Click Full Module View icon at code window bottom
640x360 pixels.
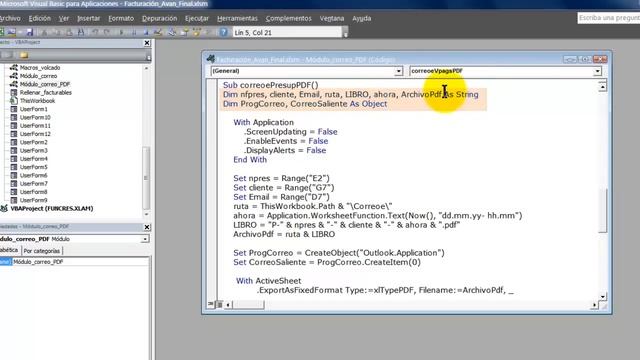tap(219, 304)
